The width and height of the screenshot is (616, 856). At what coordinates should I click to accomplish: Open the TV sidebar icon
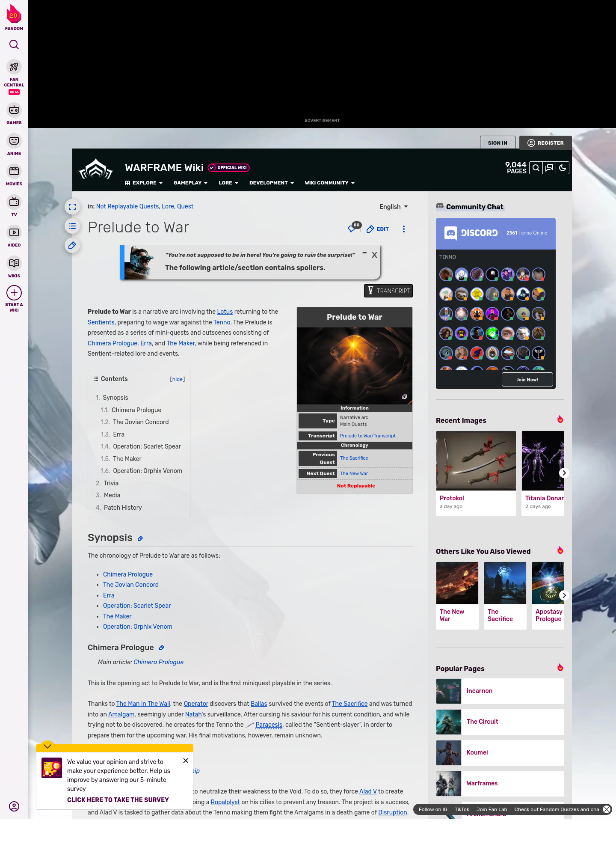[14, 202]
